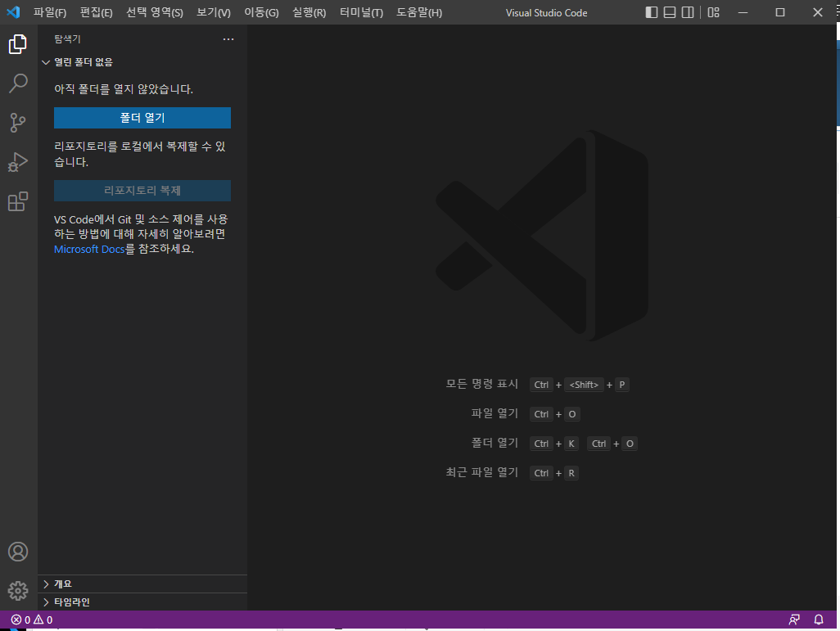Expand the 개요 section

pos(142,584)
